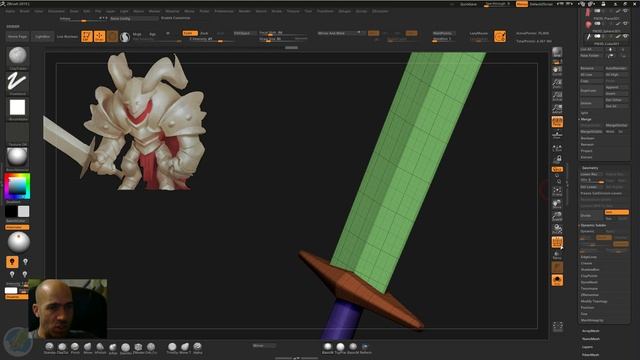This screenshot has height=360, width=640.
Task: Click the Zoom3D icon
Action: [x=557, y=216]
